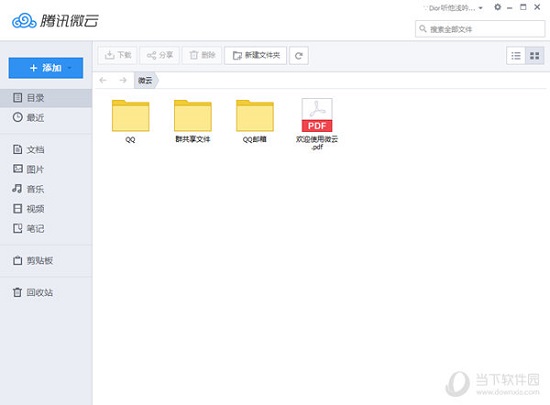
Task: Select the QQ邮箱 folder
Action: point(255,121)
